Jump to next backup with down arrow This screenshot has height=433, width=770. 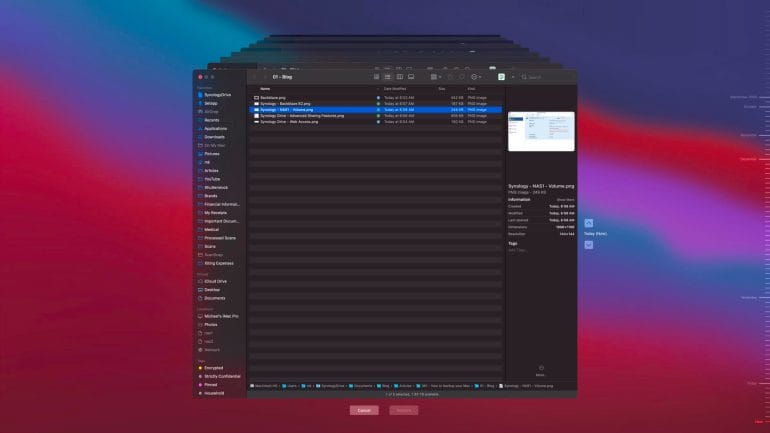pyautogui.click(x=589, y=245)
